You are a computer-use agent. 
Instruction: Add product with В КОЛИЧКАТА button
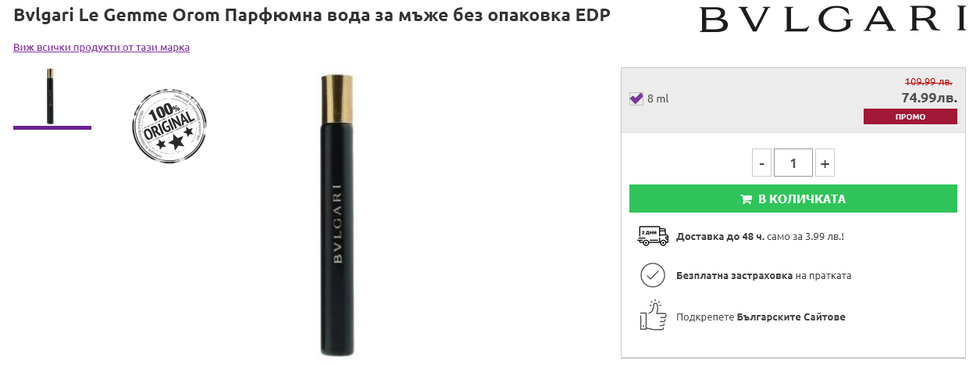pyautogui.click(x=793, y=199)
